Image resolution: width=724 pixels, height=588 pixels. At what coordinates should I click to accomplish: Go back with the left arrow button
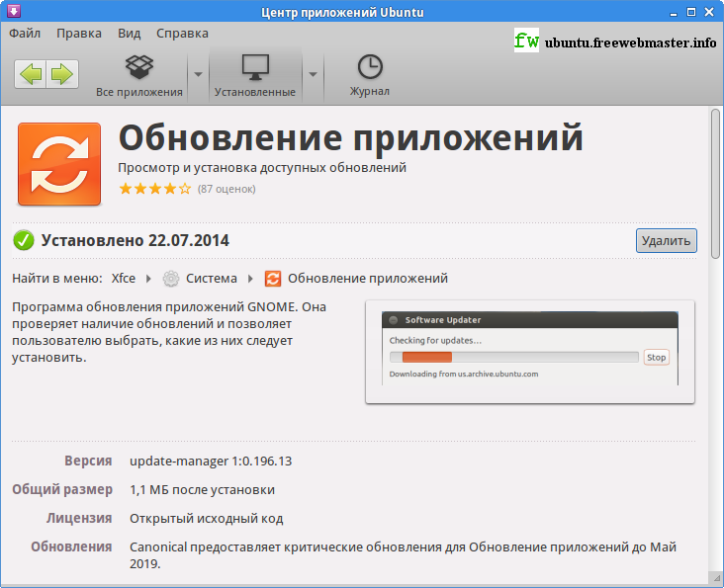[x=31, y=74]
